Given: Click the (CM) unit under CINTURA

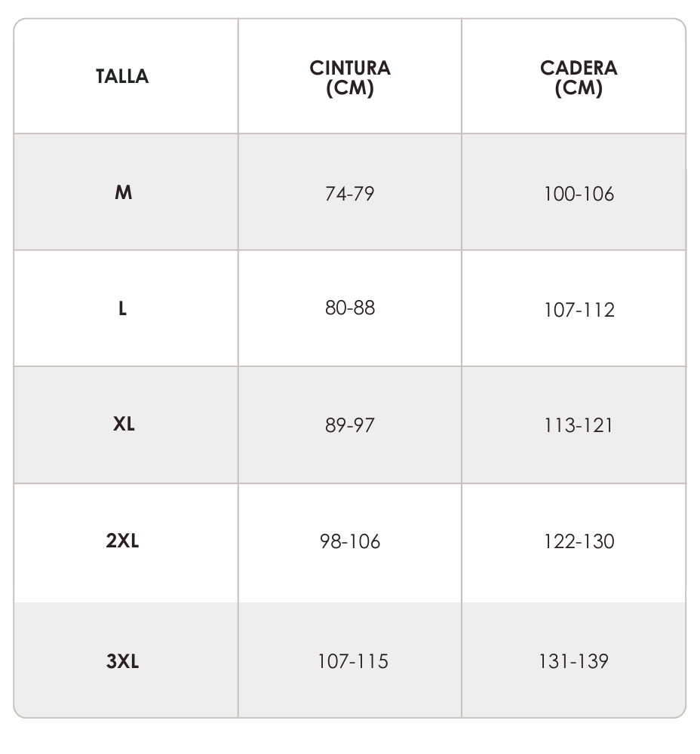Looking at the screenshot, I should (350, 87).
